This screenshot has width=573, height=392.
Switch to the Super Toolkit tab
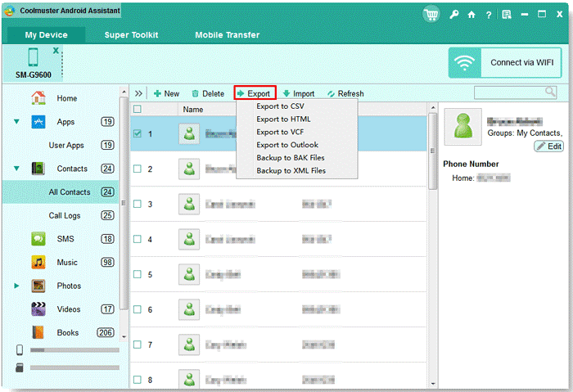click(131, 35)
